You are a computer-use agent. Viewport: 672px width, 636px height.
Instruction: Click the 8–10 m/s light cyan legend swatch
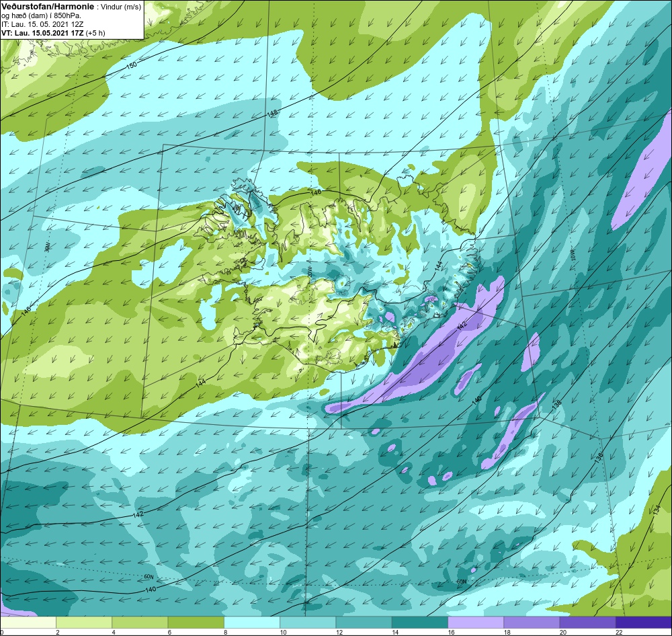pyautogui.click(x=252, y=622)
